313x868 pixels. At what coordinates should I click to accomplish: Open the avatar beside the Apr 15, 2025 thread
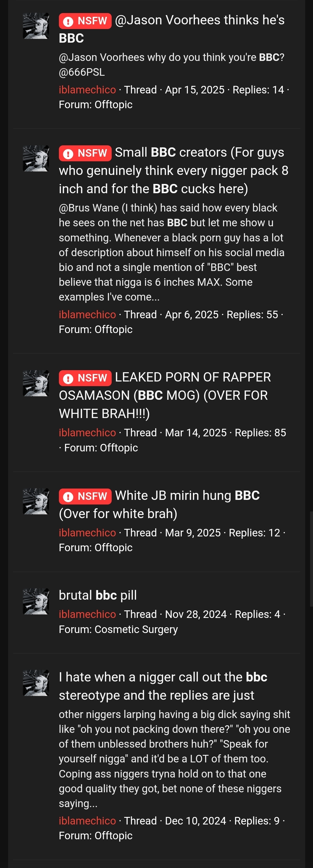tap(36, 26)
